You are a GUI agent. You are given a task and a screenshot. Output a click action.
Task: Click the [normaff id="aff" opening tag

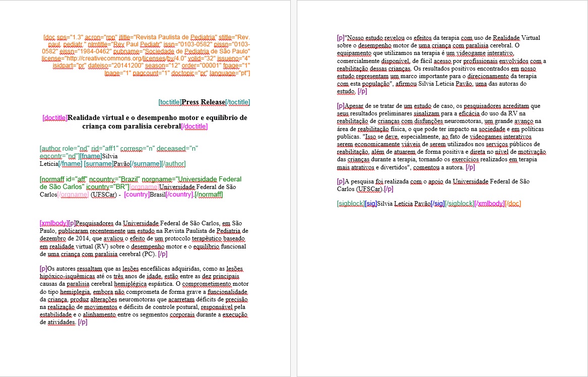(60, 179)
